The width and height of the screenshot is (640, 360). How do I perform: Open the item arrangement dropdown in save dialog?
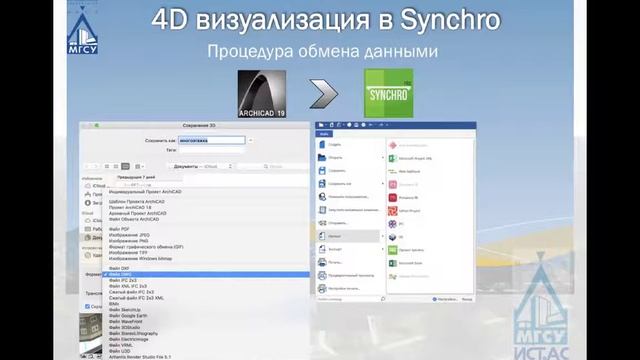(139, 167)
